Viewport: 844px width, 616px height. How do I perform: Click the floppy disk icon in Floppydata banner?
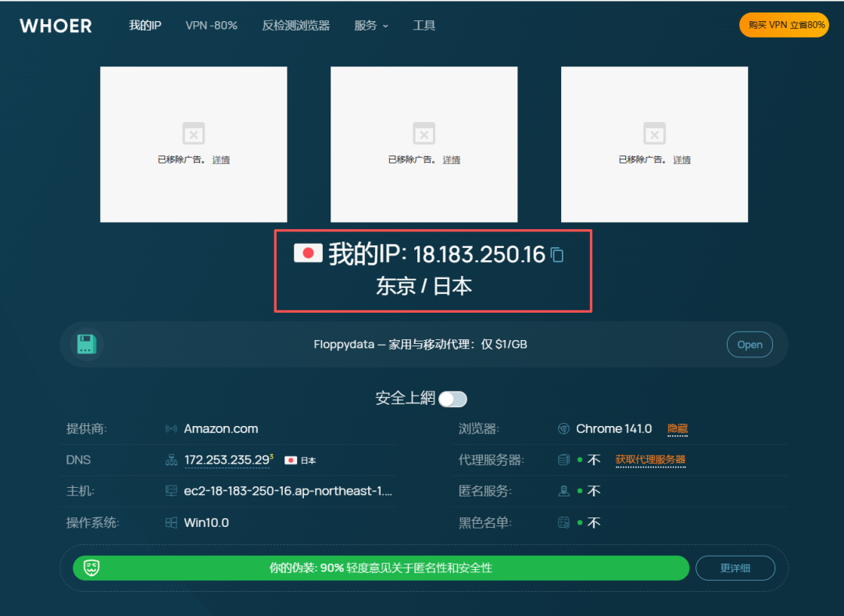click(x=86, y=344)
